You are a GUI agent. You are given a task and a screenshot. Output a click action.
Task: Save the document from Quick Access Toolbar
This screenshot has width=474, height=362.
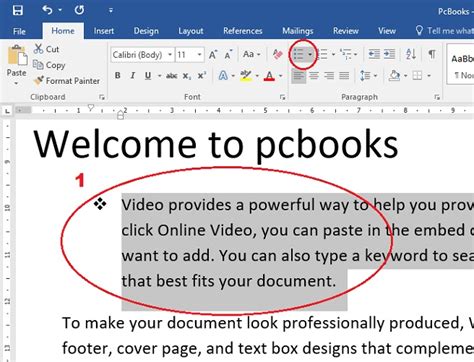point(18,10)
